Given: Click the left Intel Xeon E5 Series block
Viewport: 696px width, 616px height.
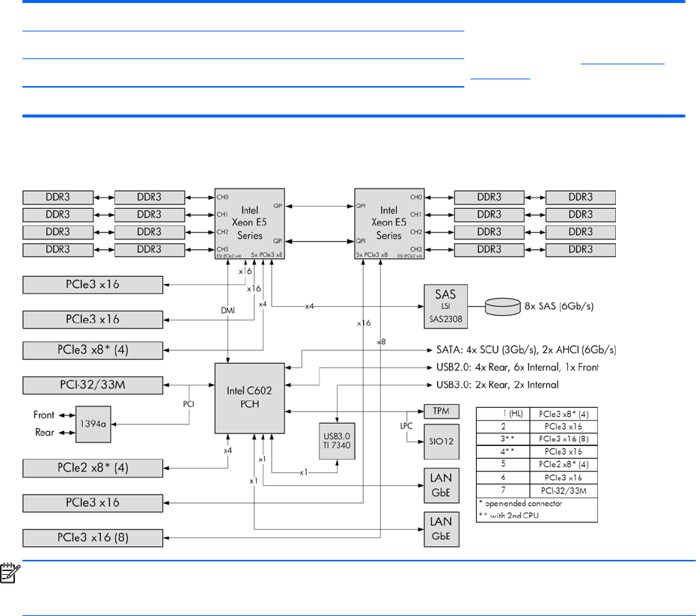Looking at the screenshot, I should click(x=249, y=224).
